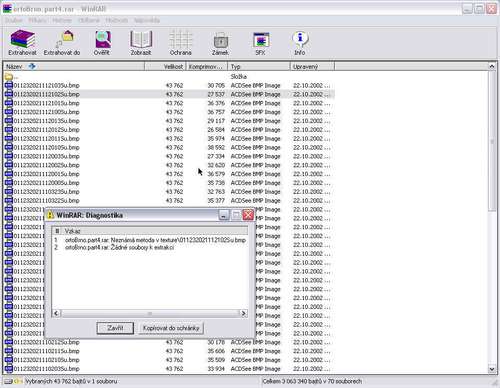
Task: Click the diagnostics horizontal scrollbar right arrow
Action: (244, 313)
